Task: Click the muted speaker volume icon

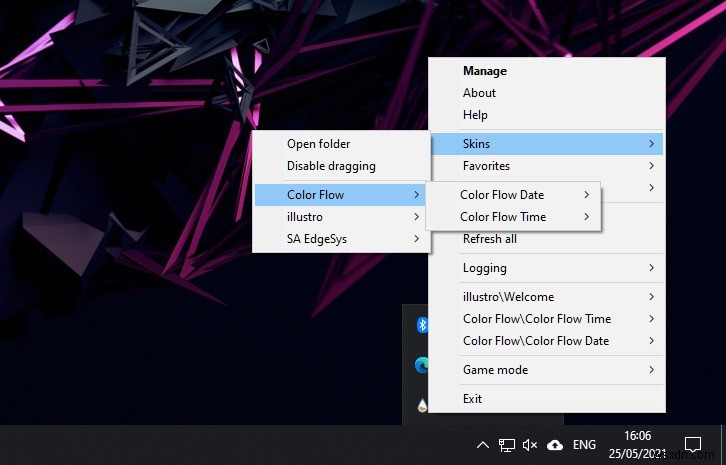Action: pos(530,445)
